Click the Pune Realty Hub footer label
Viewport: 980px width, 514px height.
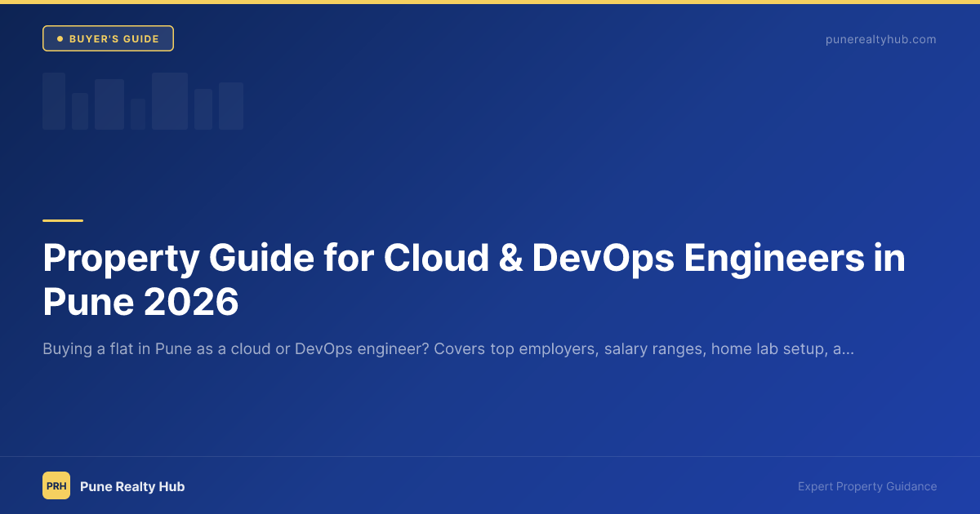click(x=133, y=486)
